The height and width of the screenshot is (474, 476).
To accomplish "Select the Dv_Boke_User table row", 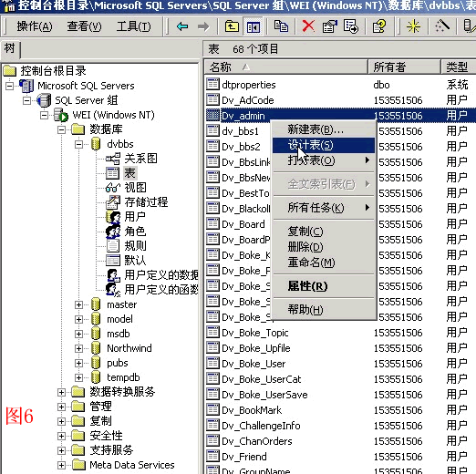I will click(340, 364).
